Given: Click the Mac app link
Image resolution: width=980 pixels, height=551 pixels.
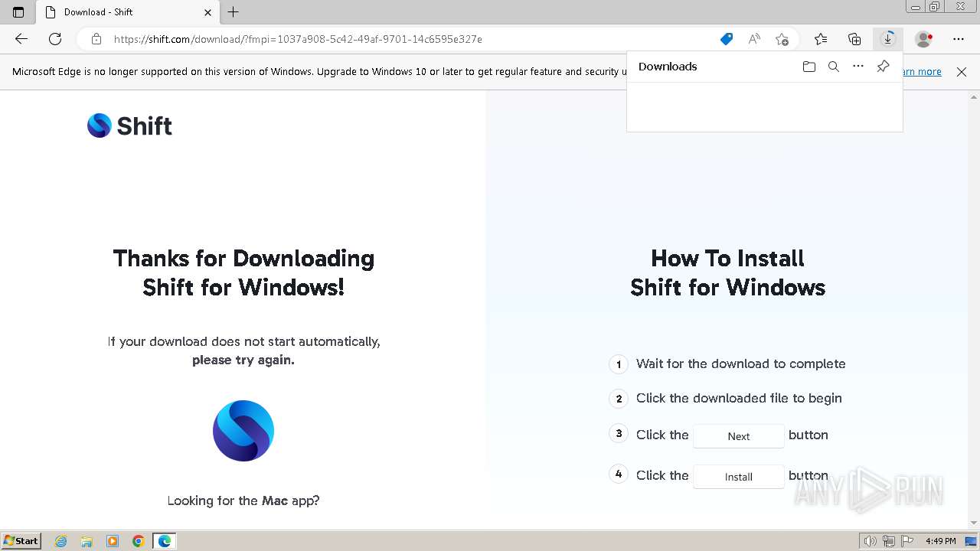Looking at the screenshot, I should pyautogui.click(x=275, y=500).
